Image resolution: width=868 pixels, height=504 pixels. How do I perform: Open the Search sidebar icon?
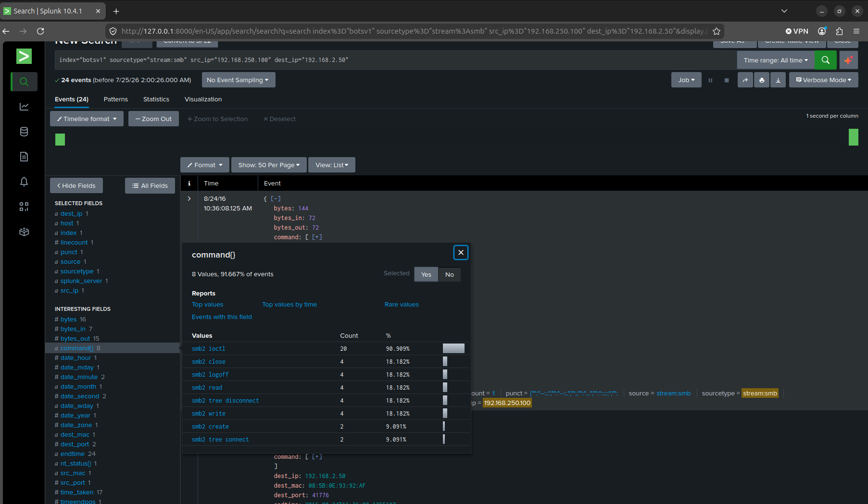pos(24,82)
